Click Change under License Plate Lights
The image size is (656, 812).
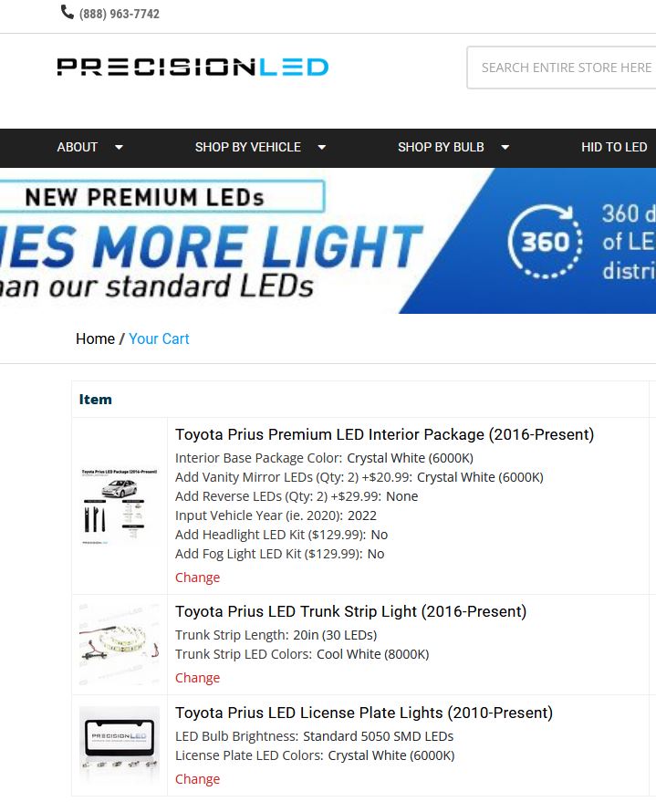(x=197, y=779)
